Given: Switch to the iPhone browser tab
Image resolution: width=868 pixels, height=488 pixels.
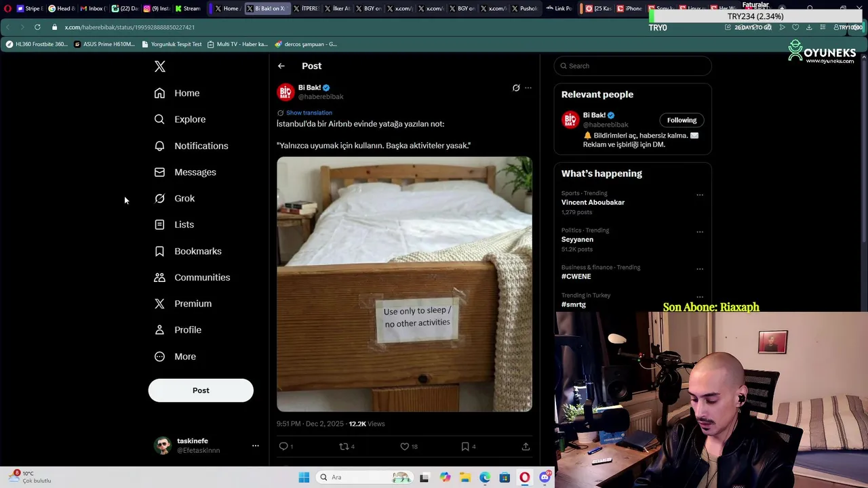Looking at the screenshot, I should 629,9.
